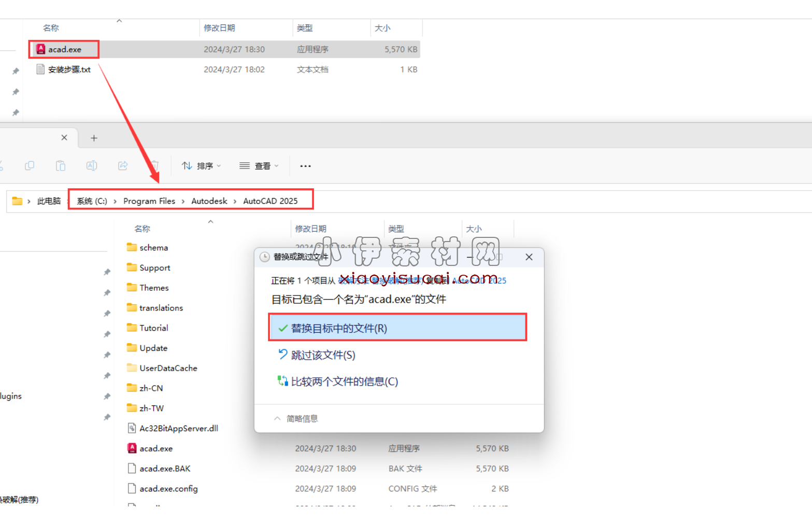This screenshot has width=812, height=523.
Task: Open the 查看 view dropdown
Action: pos(259,166)
